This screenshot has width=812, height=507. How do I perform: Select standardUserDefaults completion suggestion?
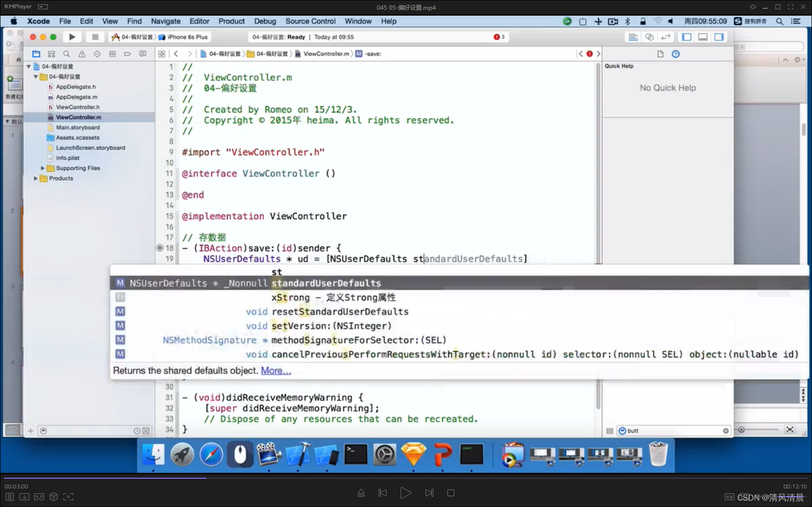tap(459, 283)
